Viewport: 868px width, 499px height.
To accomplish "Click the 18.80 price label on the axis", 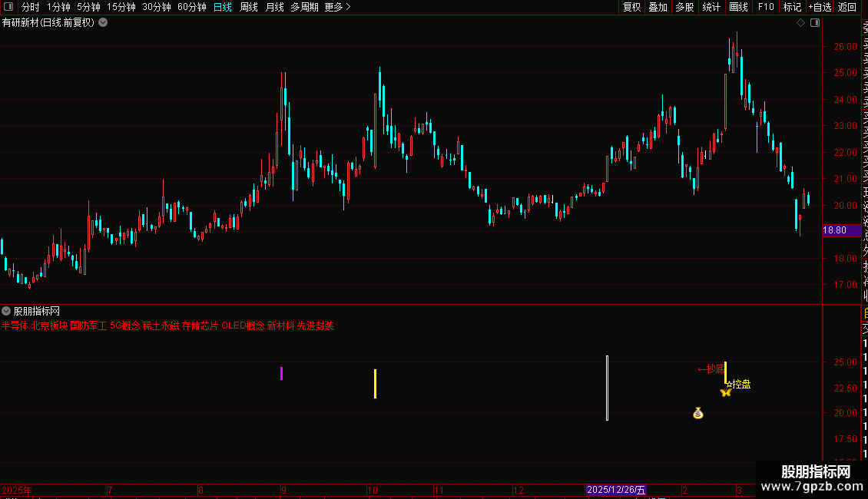I will click(841, 230).
